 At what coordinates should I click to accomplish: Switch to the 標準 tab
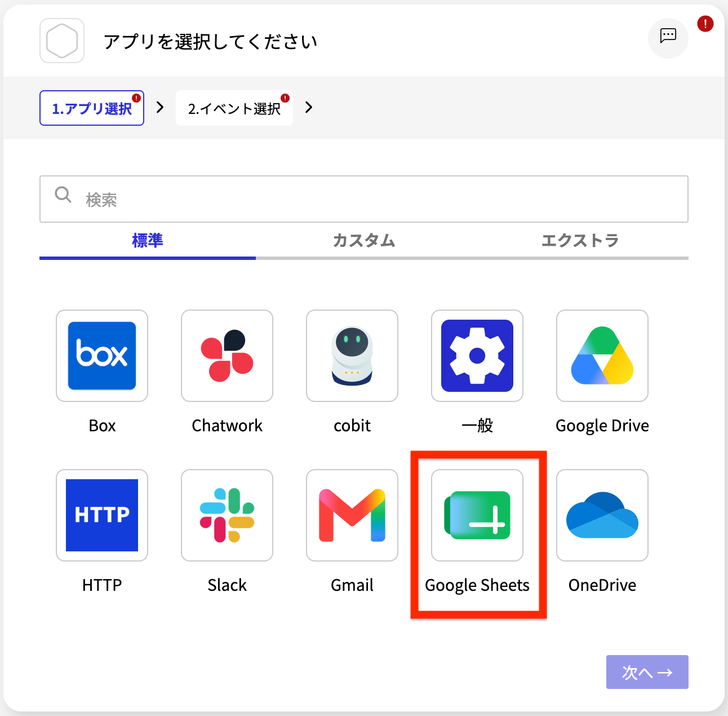[x=148, y=241]
